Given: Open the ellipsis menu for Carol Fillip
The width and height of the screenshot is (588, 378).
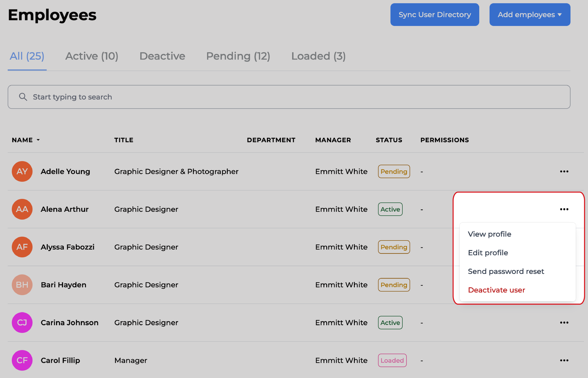Looking at the screenshot, I should tap(564, 360).
